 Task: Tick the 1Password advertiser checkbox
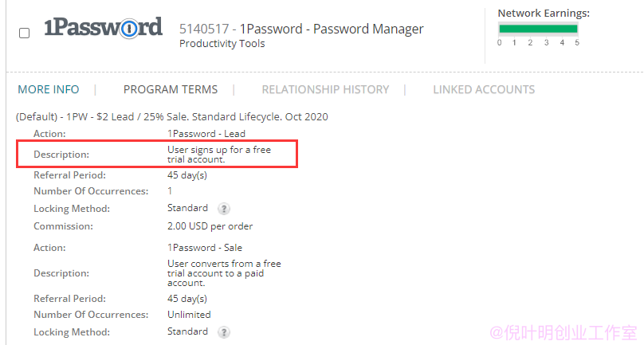point(25,33)
